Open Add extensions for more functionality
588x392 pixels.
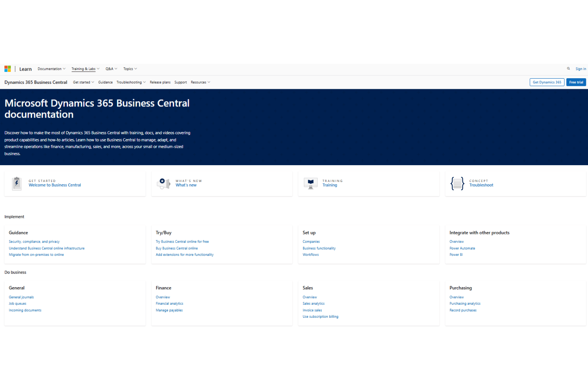[184, 255]
